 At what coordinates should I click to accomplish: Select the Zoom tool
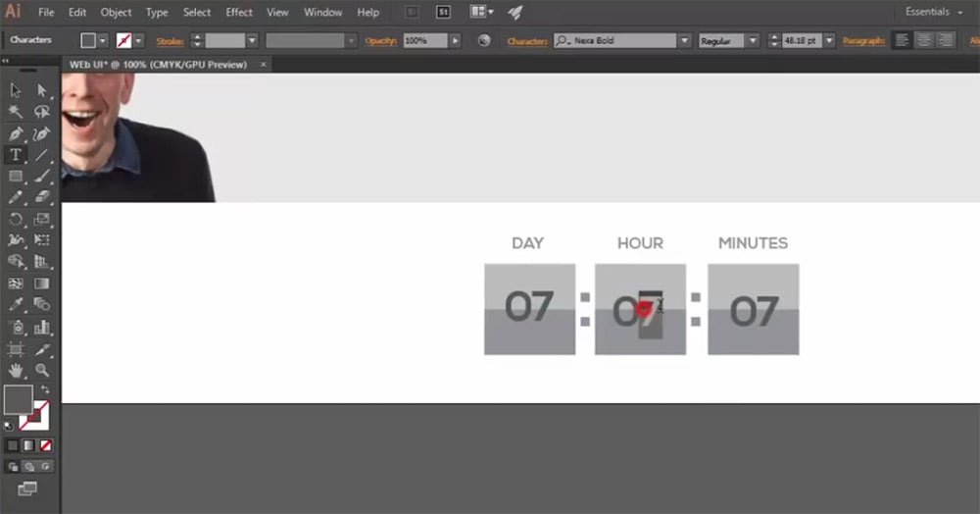42,370
